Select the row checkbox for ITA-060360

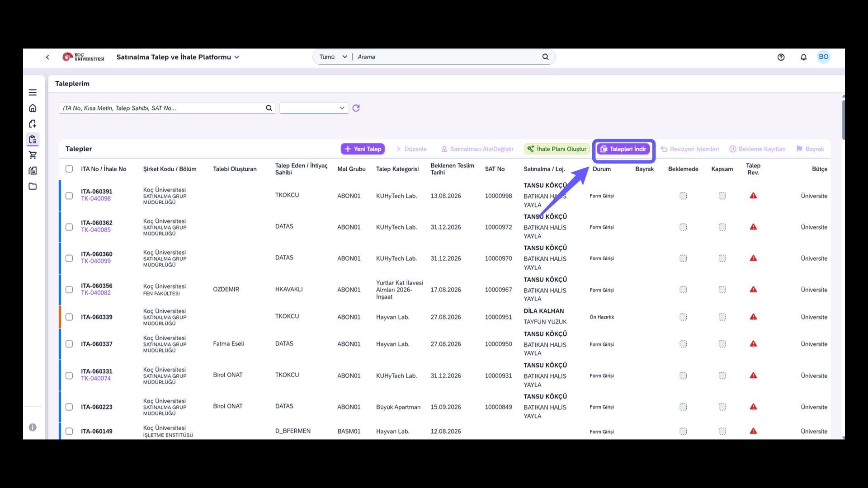click(69, 258)
